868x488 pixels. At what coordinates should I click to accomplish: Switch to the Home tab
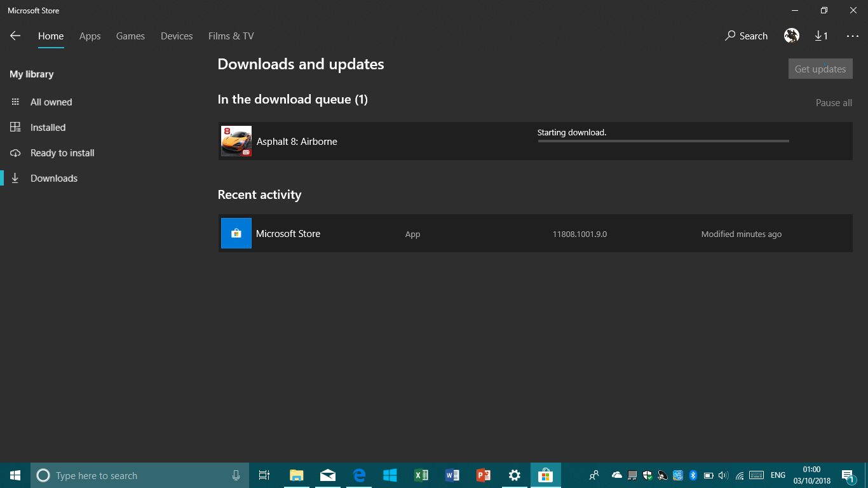[51, 36]
